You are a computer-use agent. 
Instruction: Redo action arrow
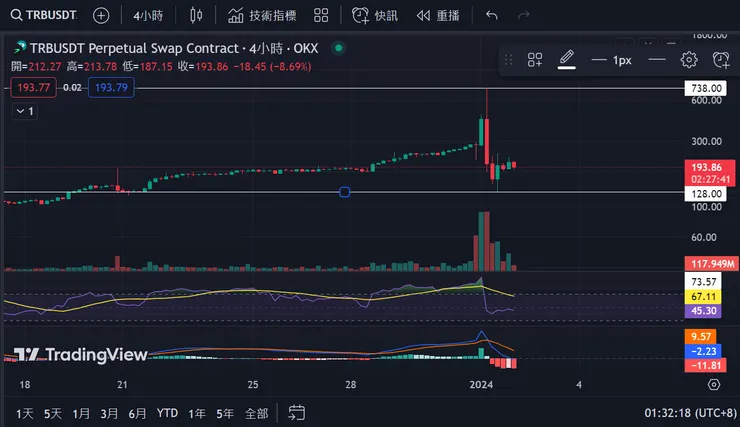coord(523,16)
